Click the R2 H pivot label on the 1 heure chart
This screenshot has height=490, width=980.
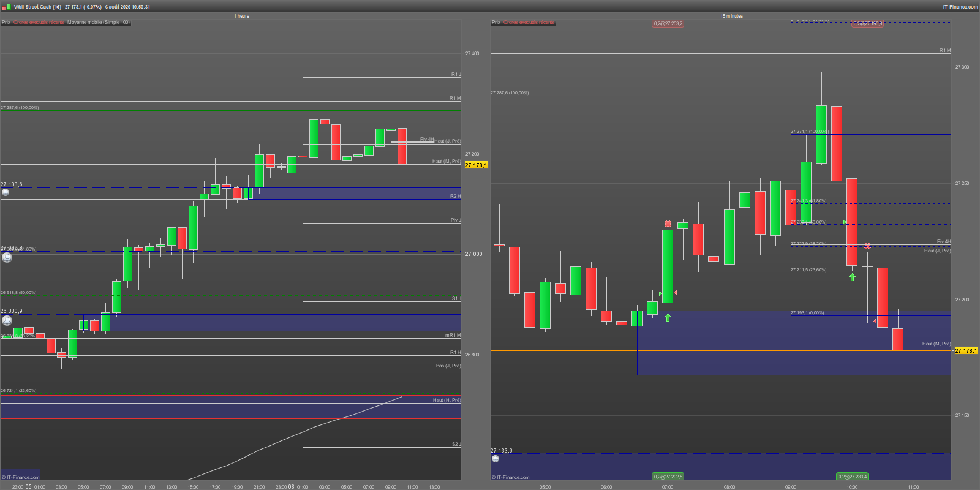pos(456,196)
